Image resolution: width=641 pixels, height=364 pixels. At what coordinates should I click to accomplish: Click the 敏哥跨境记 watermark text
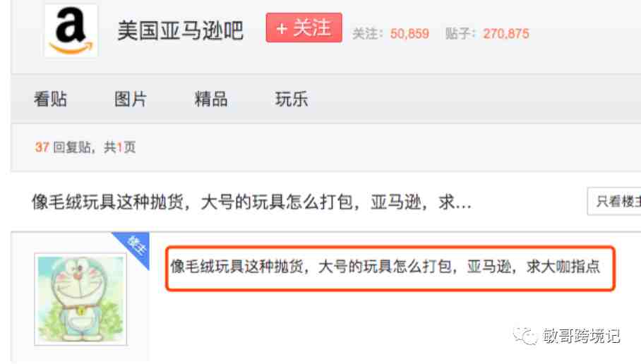pos(581,336)
